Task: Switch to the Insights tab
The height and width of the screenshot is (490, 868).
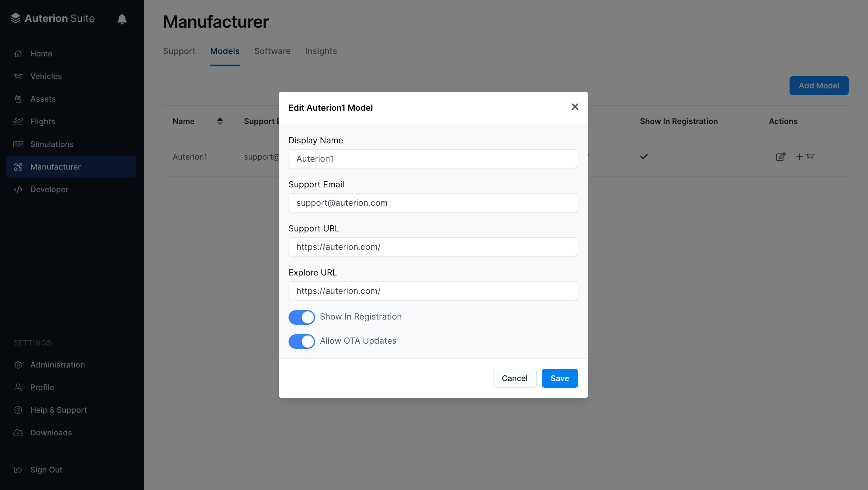Action: pos(321,51)
